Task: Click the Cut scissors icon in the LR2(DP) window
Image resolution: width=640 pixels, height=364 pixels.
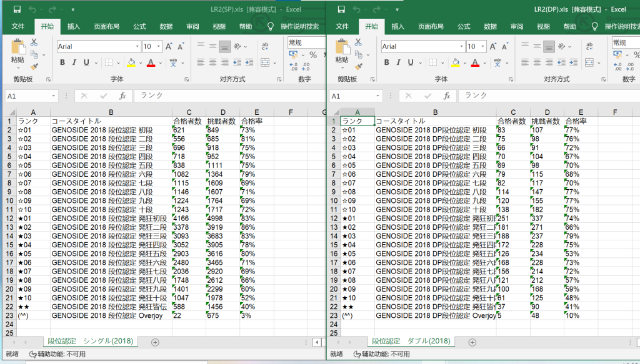Action: click(358, 42)
